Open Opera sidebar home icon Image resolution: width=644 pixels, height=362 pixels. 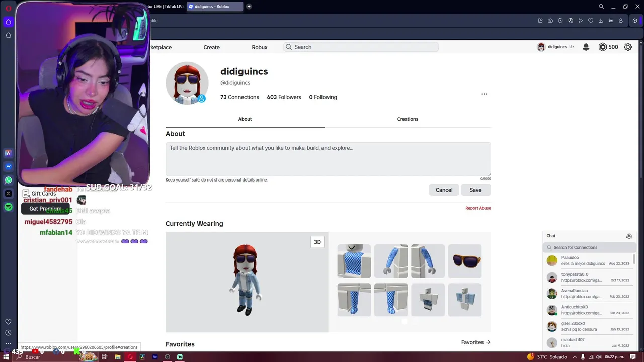[x=8, y=22]
